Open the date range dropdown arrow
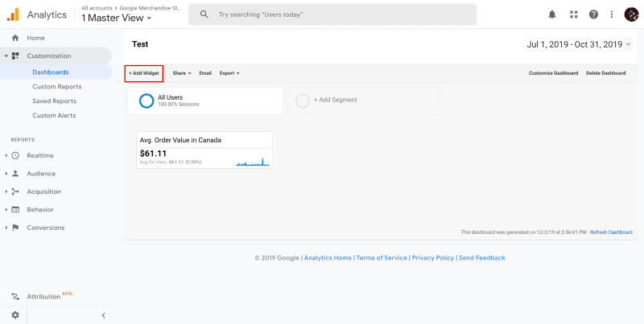This screenshot has height=324, width=644. click(629, 45)
